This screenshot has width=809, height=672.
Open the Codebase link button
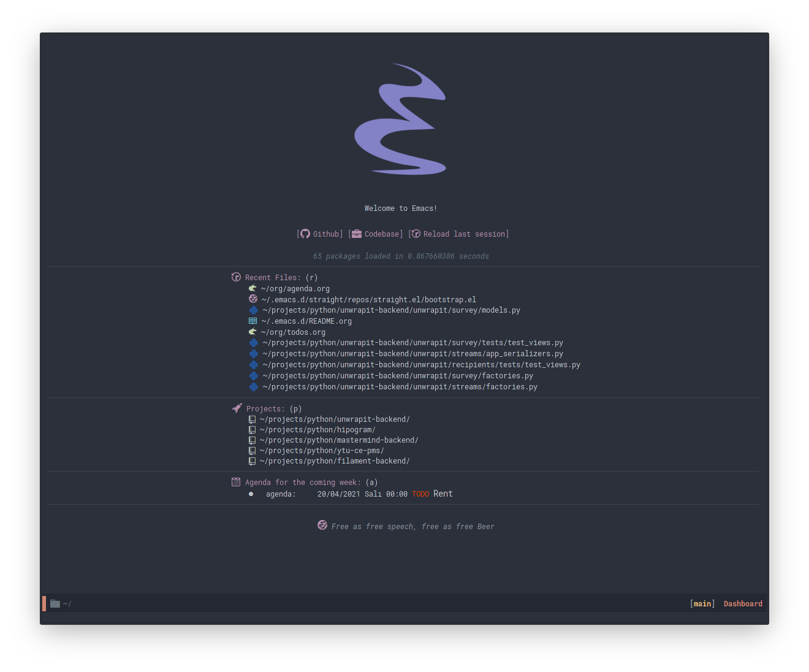376,234
